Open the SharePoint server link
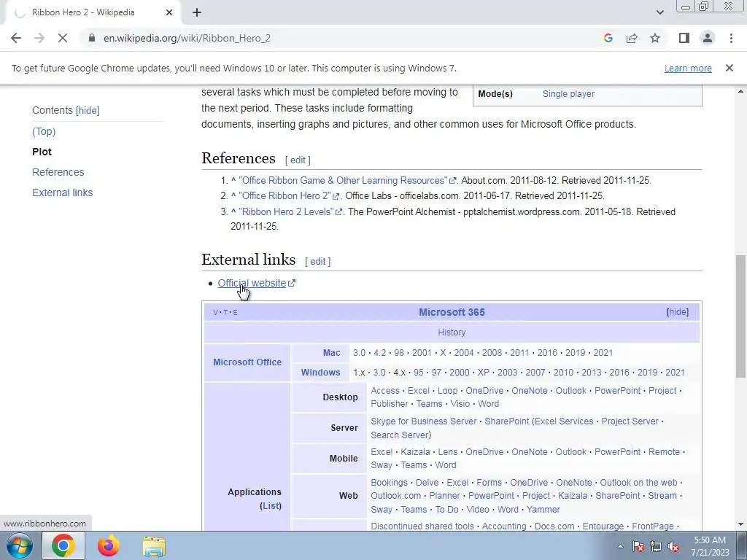Screen dimensions: 747x560 [506, 421]
